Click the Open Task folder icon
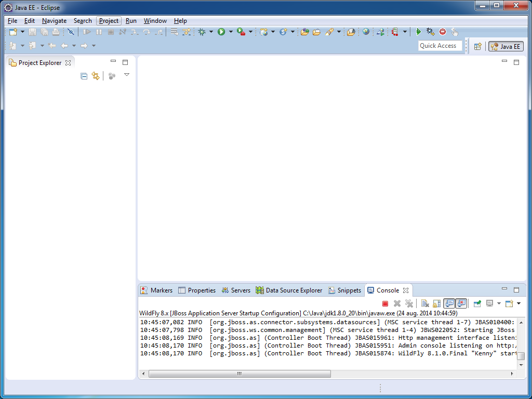The image size is (532, 399). pyautogui.click(x=316, y=32)
